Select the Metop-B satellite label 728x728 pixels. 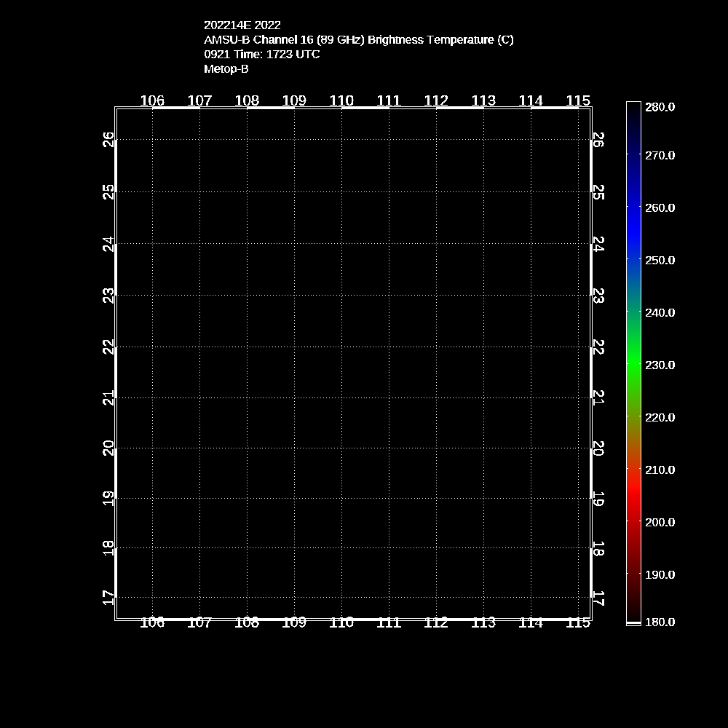click(226, 68)
